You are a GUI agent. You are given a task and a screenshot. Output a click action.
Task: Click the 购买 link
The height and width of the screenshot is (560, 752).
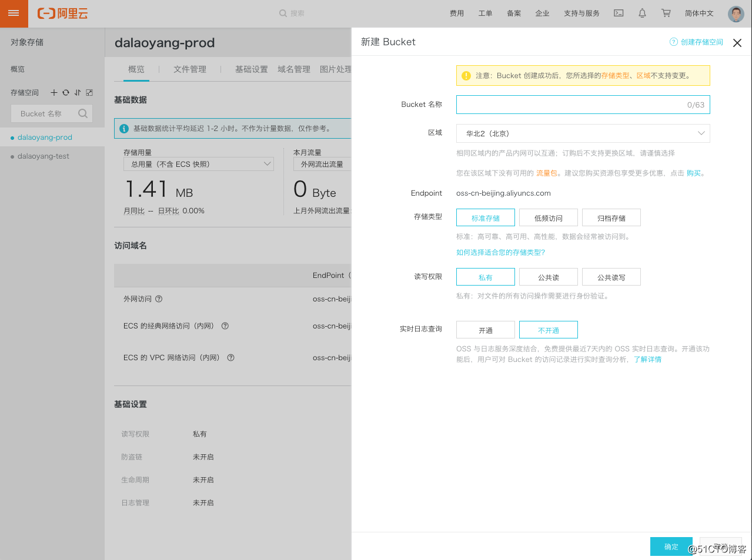pos(694,173)
